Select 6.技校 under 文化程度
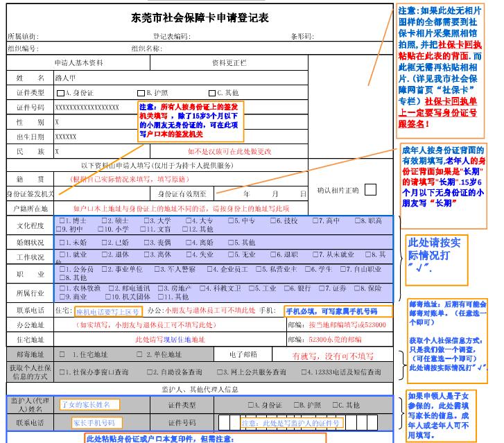The width and height of the screenshot is (504, 443). coord(273,220)
